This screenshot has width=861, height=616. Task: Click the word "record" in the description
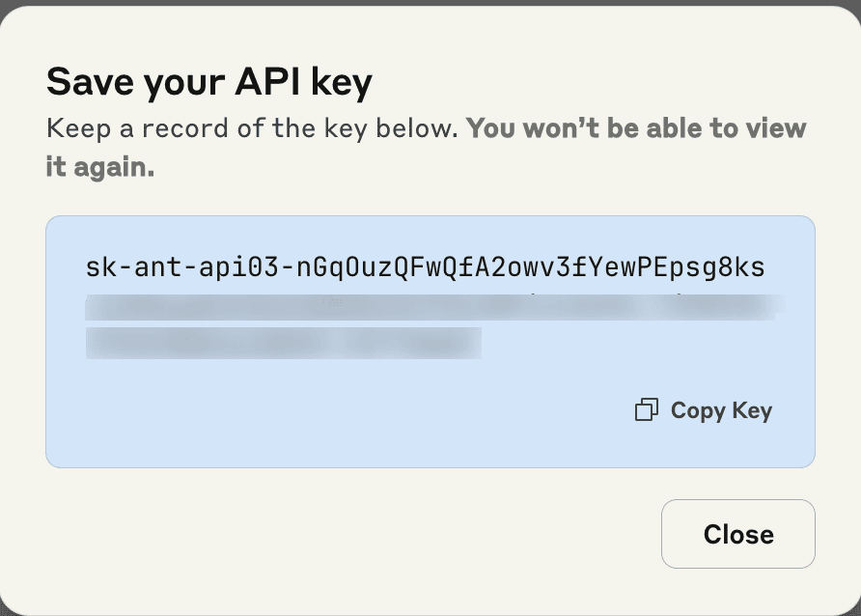[176, 128]
